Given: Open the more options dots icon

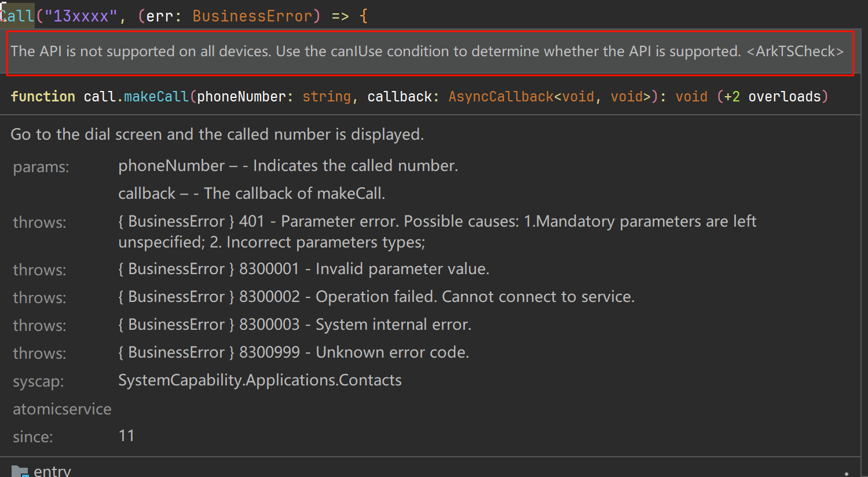Looking at the screenshot, I should pos(846,474).
